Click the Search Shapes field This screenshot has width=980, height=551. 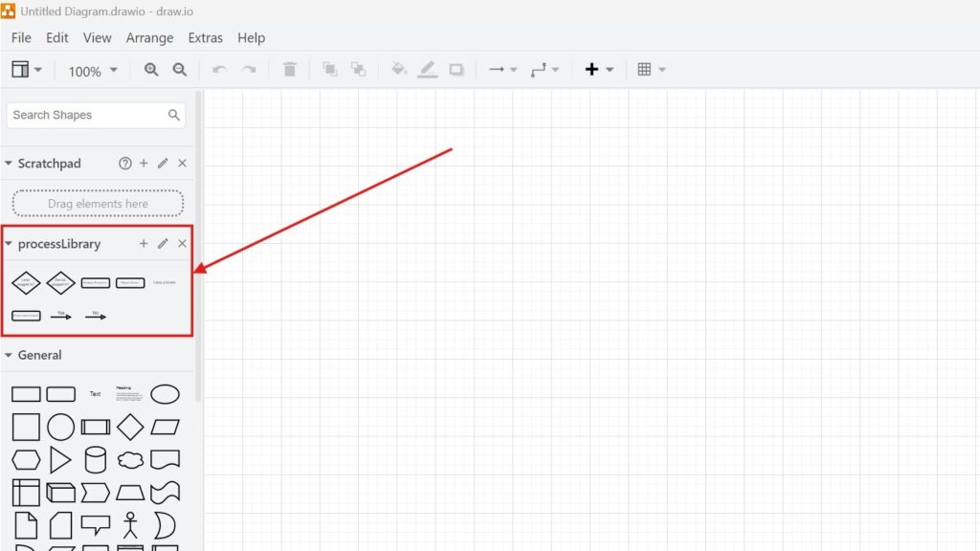click(86, 115)
